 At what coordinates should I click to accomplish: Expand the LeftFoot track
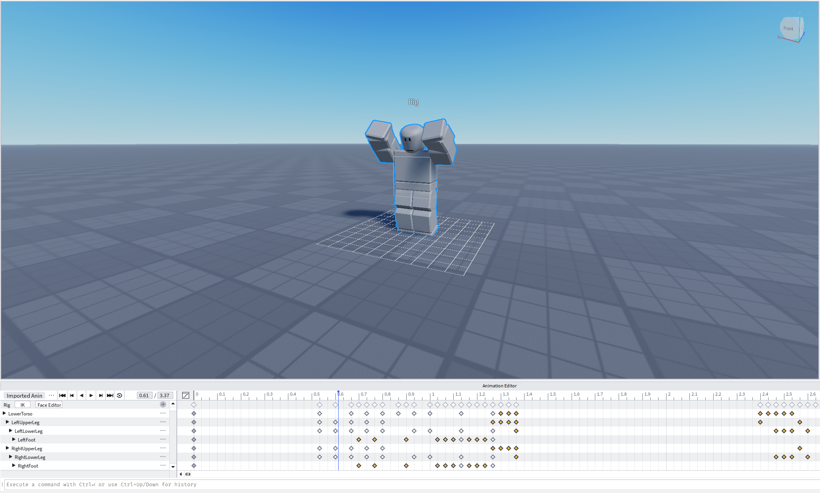(x=14, y=440)
